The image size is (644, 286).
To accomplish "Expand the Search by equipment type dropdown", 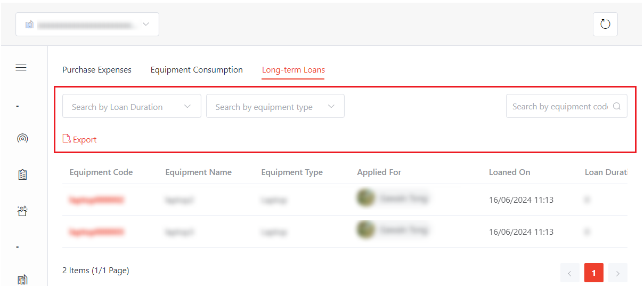I will click(275, 106).
